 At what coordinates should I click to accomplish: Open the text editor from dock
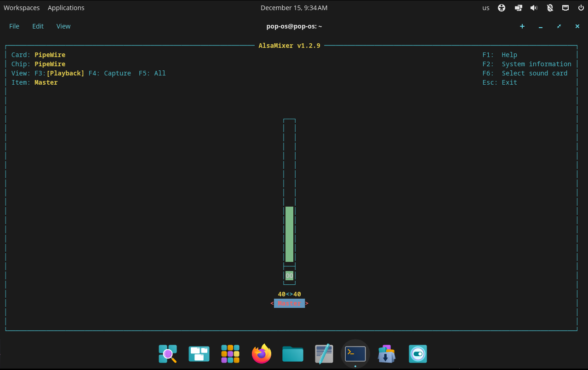tap(324, 354)
